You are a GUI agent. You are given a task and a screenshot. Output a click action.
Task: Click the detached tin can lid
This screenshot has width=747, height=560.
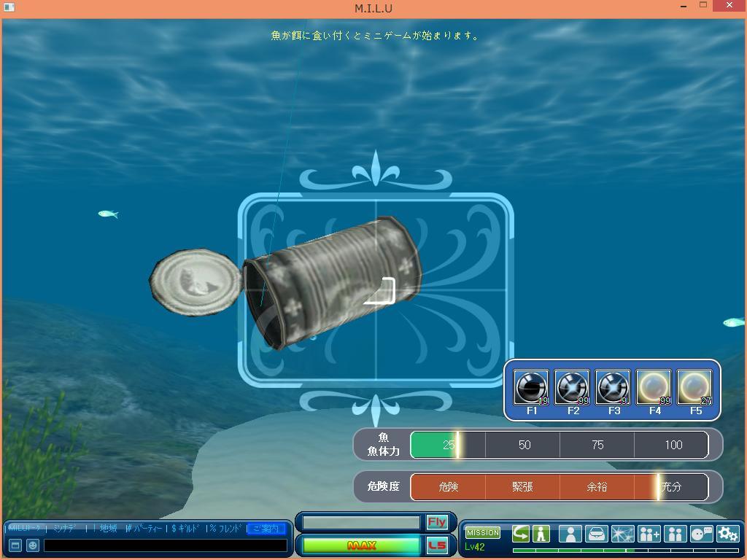tap(196, 282)
